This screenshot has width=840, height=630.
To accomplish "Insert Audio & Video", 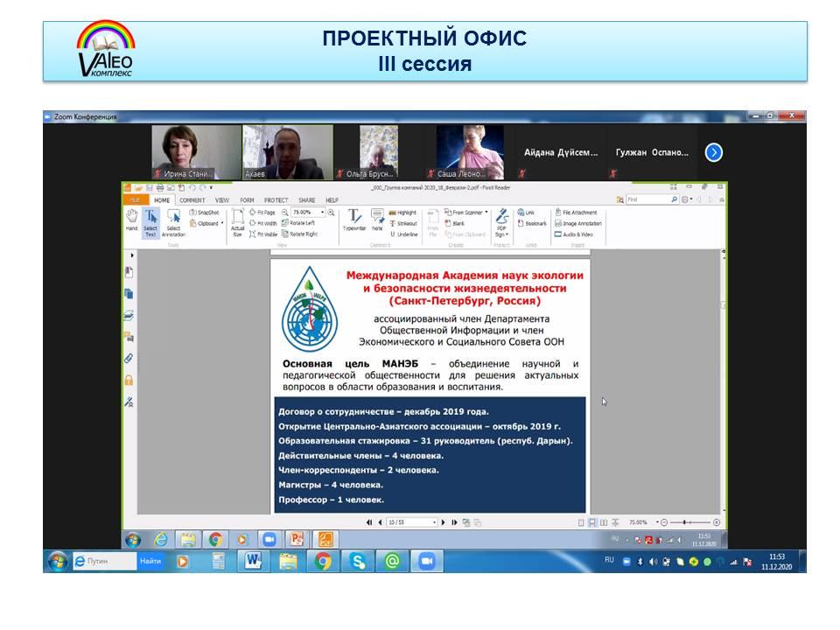I will coord(574,234).
